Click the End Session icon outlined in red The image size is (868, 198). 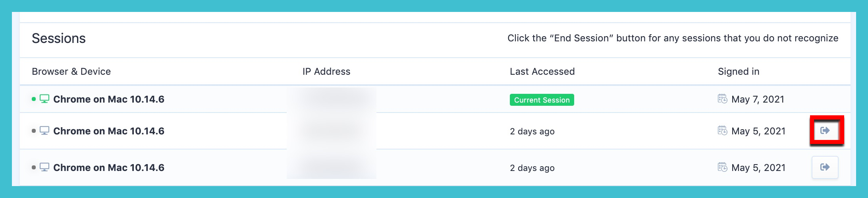pos(826,130)
